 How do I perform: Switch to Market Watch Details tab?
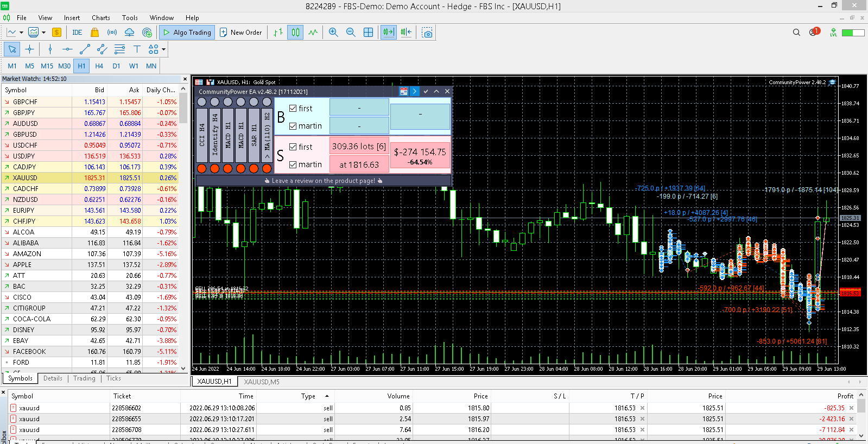[53, 378]
